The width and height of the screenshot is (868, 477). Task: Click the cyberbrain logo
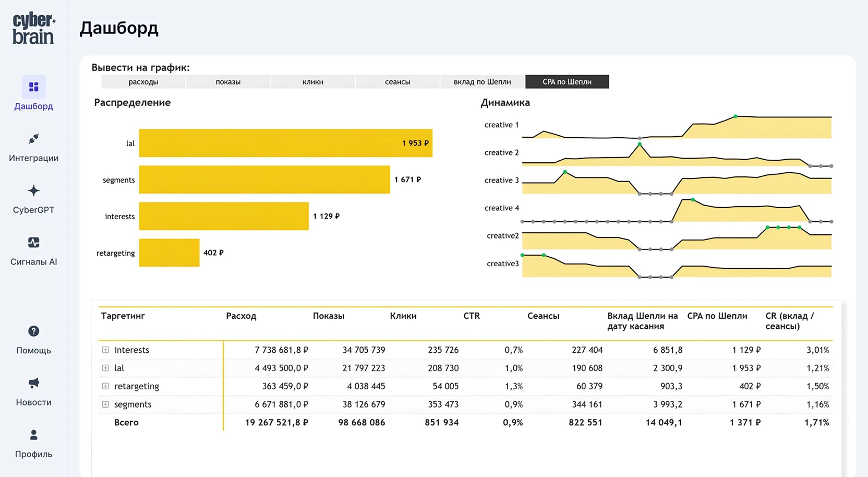(x=33, y=29)
